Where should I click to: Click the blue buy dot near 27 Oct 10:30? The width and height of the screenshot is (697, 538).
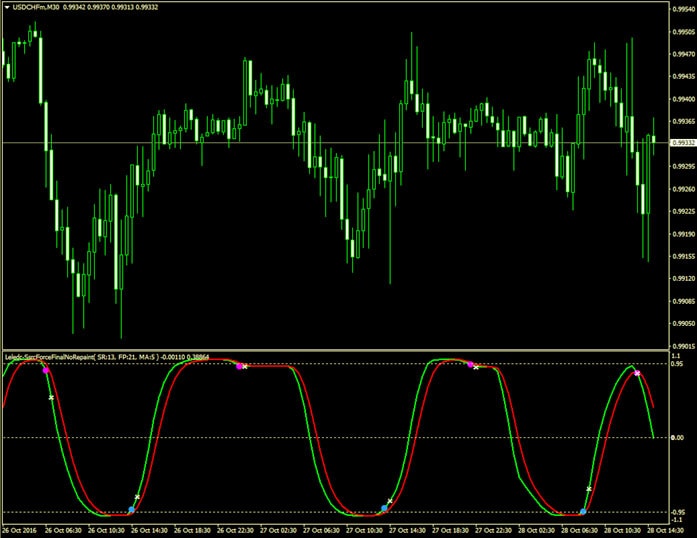[x=384, y=509]
